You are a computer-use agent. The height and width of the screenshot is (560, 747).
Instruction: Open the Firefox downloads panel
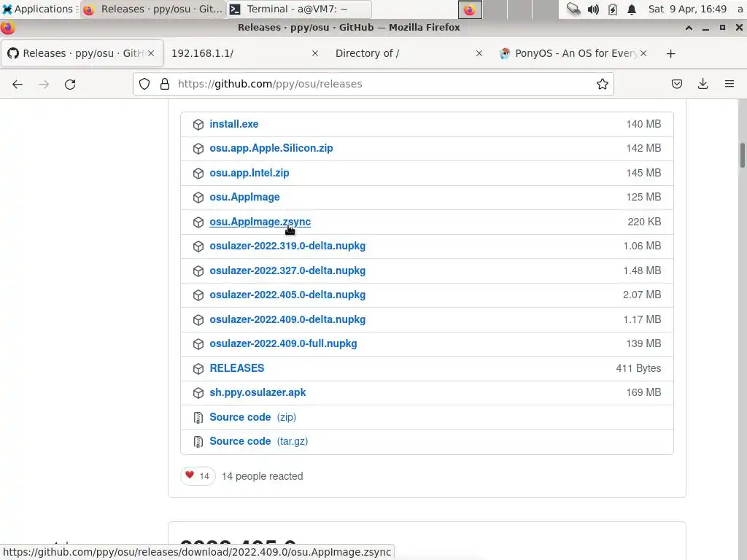(x=703, y=84)
